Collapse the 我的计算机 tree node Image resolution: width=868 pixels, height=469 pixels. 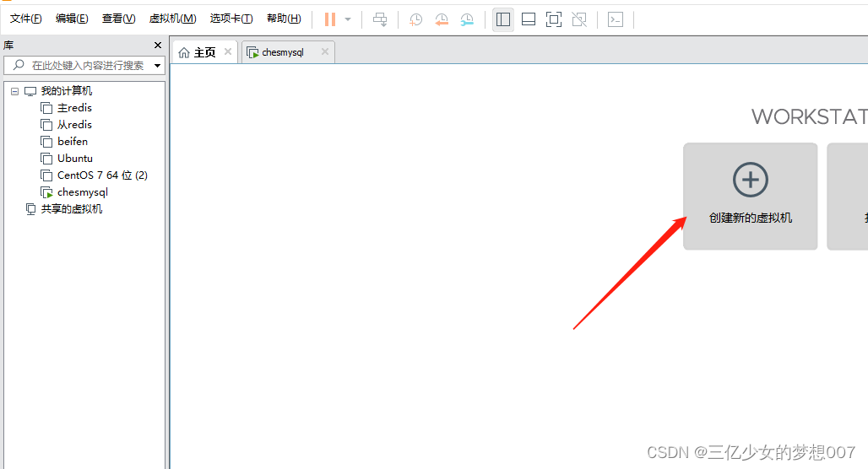pos(15,91)
